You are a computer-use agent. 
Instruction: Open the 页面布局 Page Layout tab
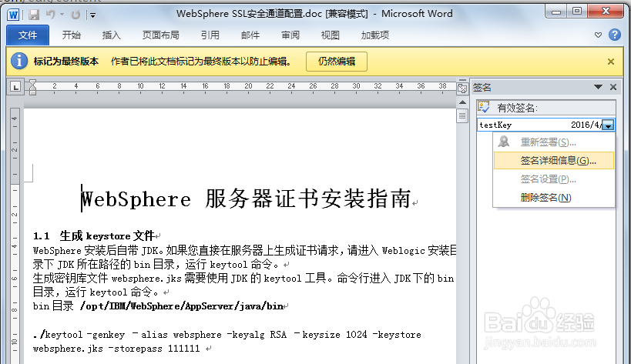click(160, 35)
